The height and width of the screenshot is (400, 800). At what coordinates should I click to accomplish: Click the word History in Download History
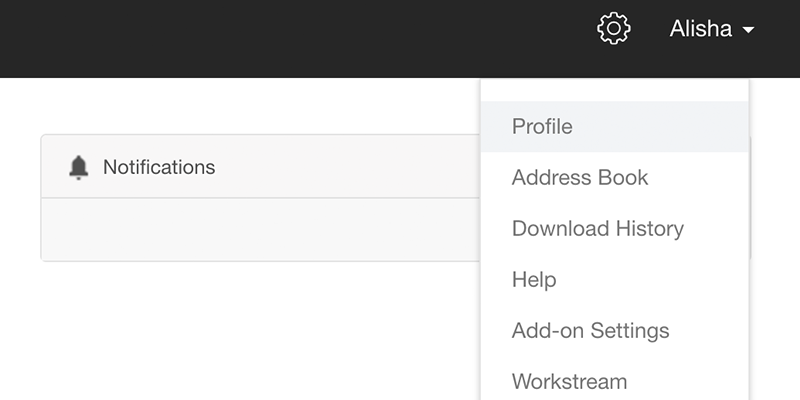[x=649, y=229]
